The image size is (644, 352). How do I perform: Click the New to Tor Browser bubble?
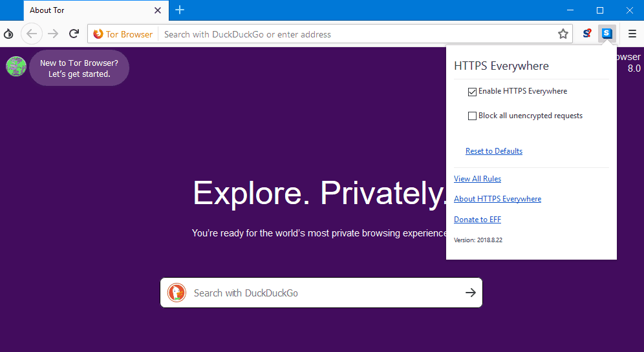(x=80, y=68)
